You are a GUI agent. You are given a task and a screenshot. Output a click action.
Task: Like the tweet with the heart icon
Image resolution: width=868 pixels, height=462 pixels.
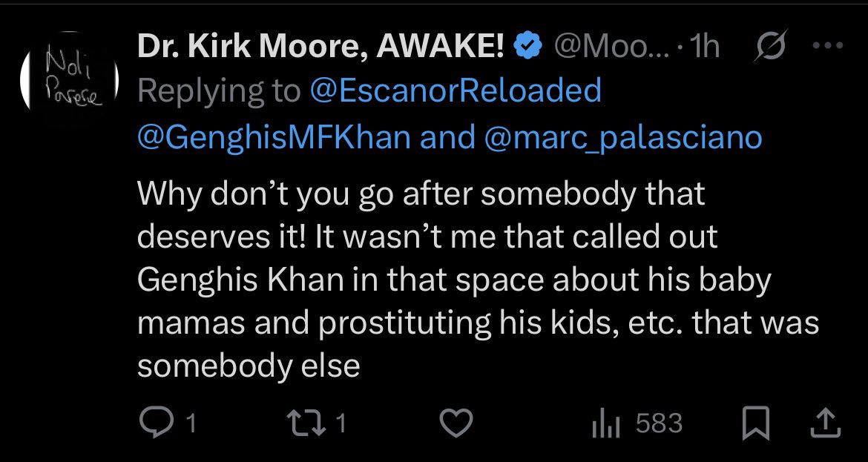457,423
